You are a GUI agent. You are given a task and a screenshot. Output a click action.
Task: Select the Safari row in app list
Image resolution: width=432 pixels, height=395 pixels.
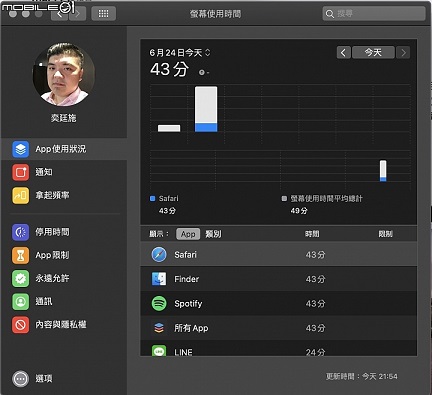[x=279, y=255]
